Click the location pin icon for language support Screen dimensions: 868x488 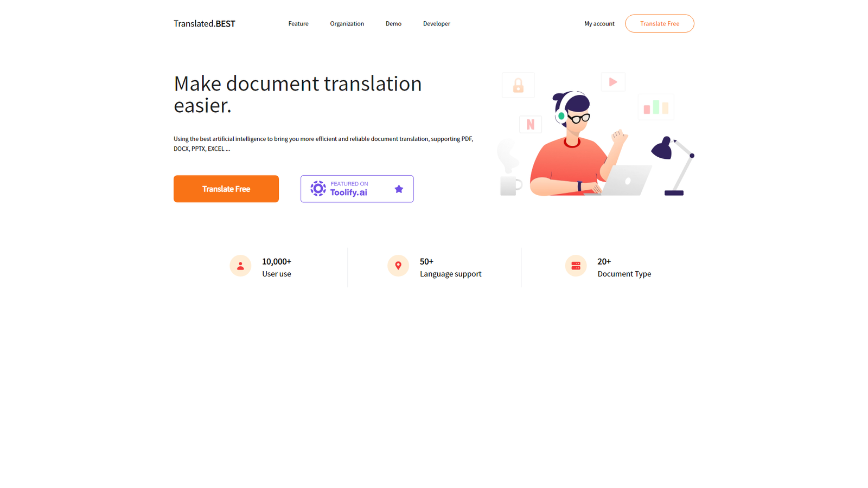[398, 266]
